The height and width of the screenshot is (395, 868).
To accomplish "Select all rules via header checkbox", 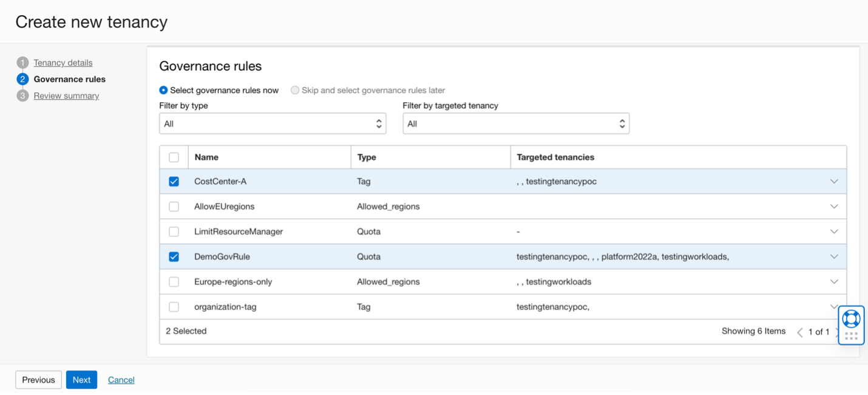I will pos(174,157).
